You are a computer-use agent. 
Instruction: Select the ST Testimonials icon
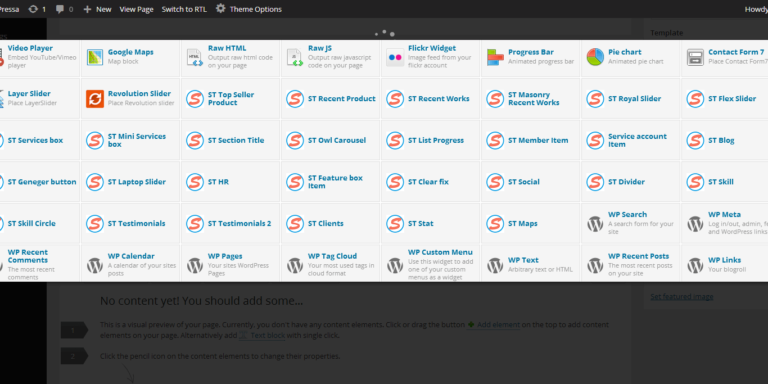[95, 223]
